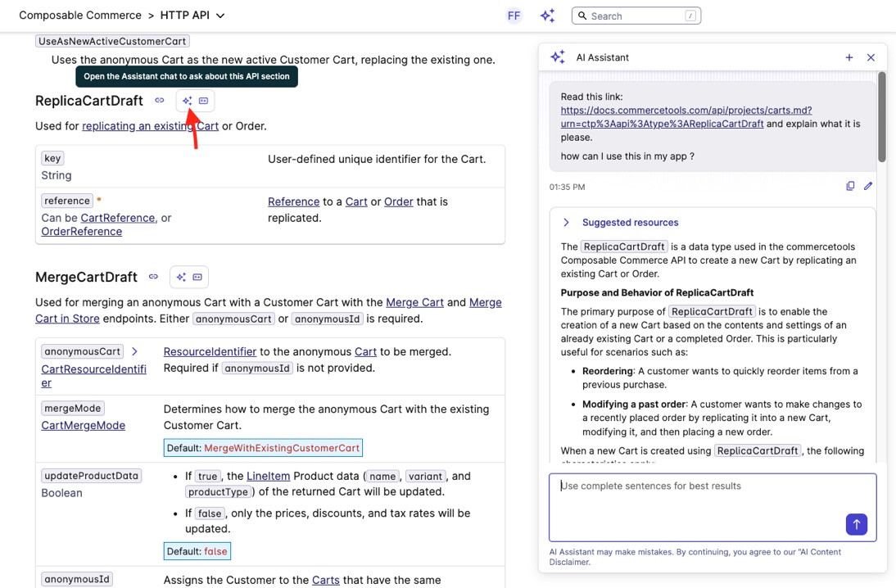Open AI Assistant from the top navigation sparkle icon

pos(547,16)
